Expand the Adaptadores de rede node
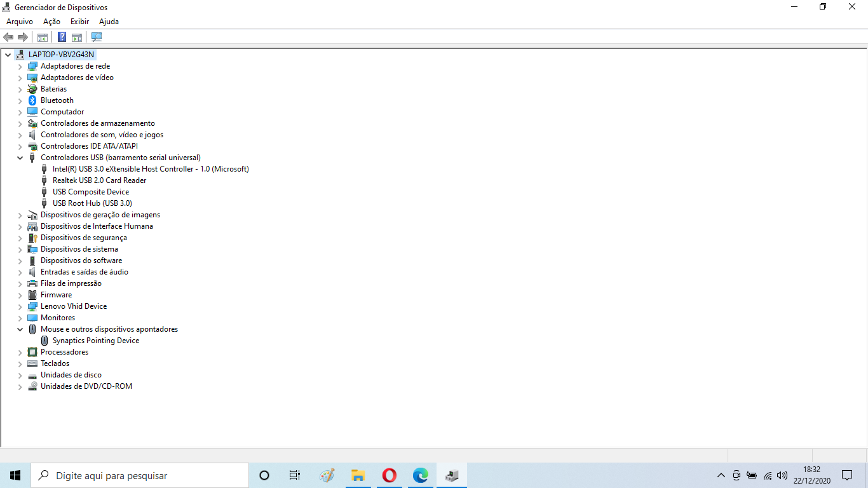Viewport: 868px width, 488px height. click(x=20, y=66)
